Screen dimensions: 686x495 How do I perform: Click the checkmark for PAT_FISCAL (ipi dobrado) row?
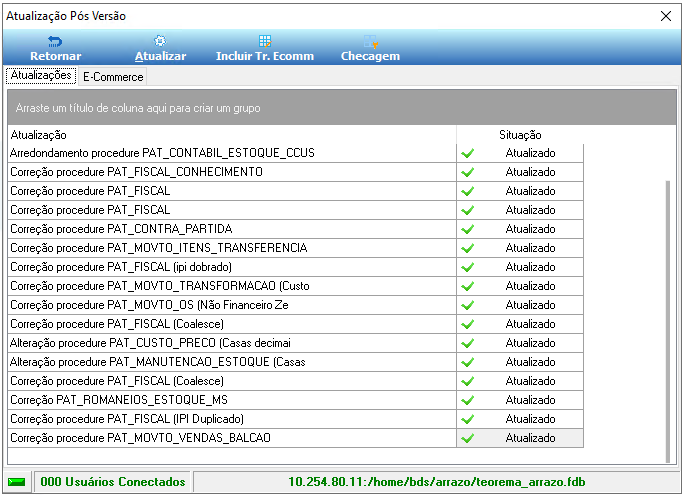[x=468, y=267]
